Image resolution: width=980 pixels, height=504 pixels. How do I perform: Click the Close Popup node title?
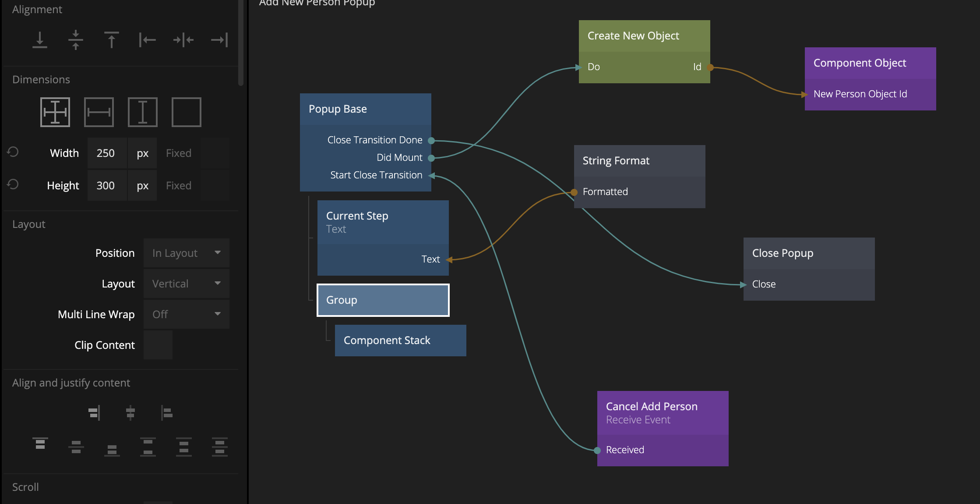coord(783,253)
